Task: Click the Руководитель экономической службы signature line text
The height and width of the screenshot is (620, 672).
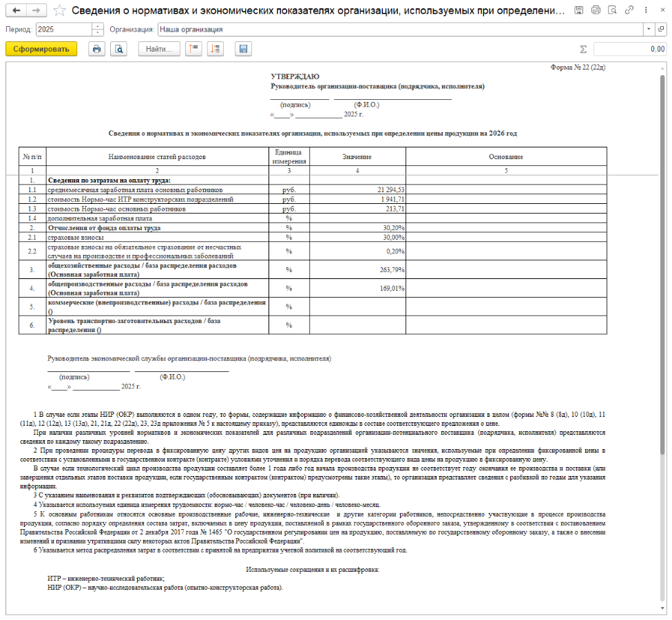Action: 189,359
